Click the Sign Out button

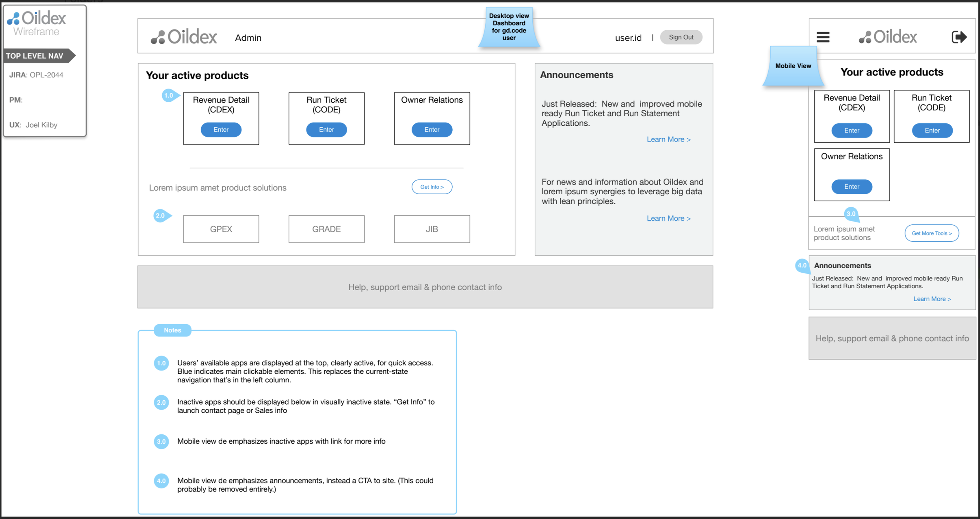[681, 37]
